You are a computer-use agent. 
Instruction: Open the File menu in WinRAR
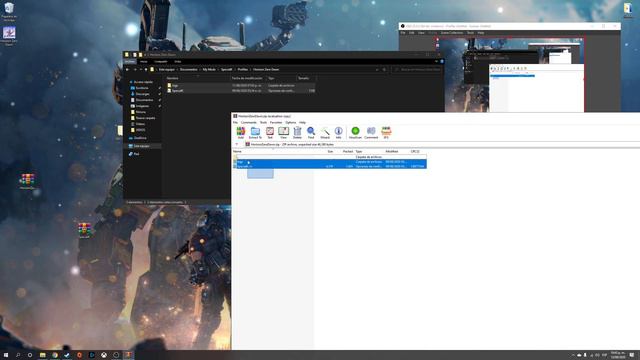(x=235, y=122)
